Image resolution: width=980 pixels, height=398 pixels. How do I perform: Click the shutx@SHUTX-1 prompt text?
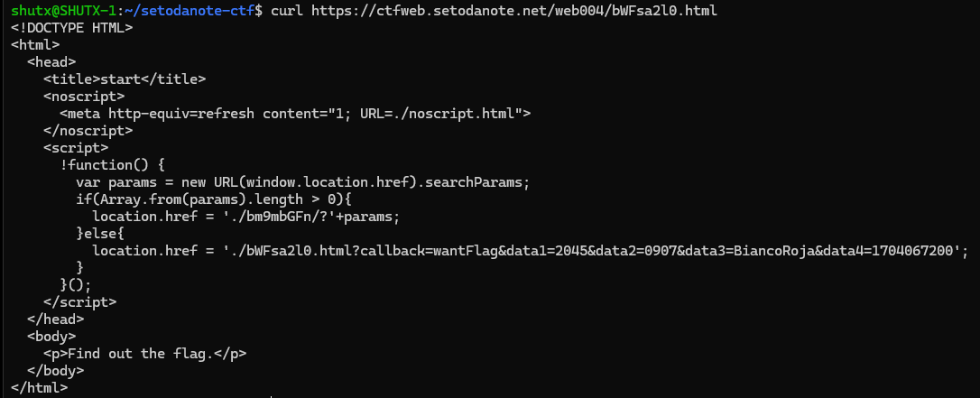[x=64, y=11]
